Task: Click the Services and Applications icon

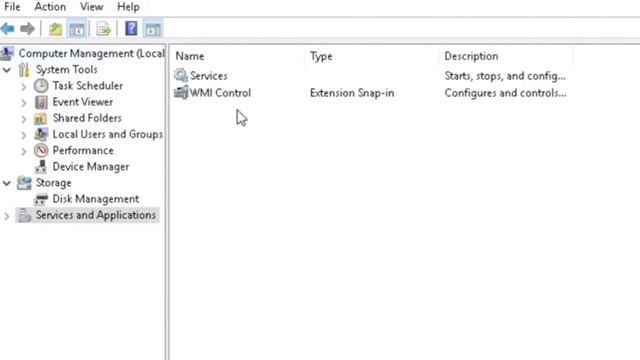Action: pos(24,215)
